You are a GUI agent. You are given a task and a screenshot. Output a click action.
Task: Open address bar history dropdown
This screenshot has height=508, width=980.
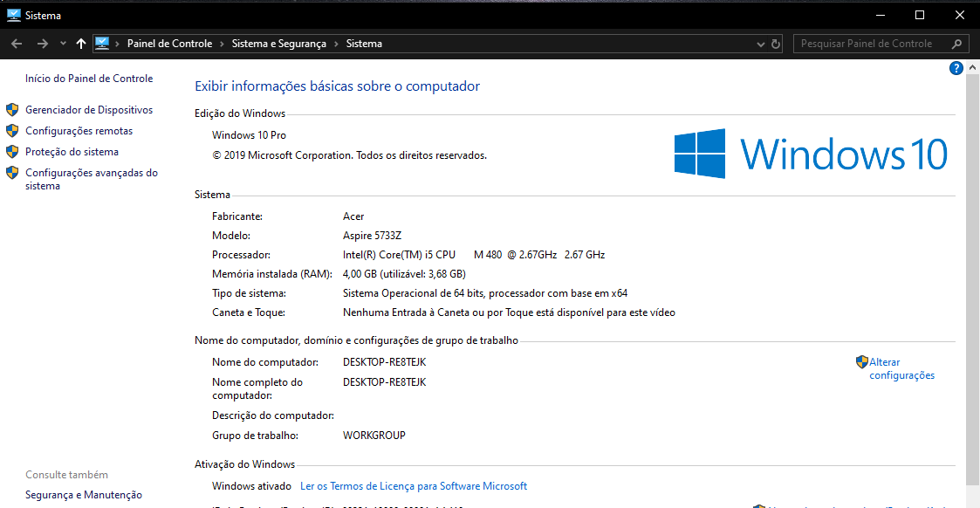tap(761, 45)
